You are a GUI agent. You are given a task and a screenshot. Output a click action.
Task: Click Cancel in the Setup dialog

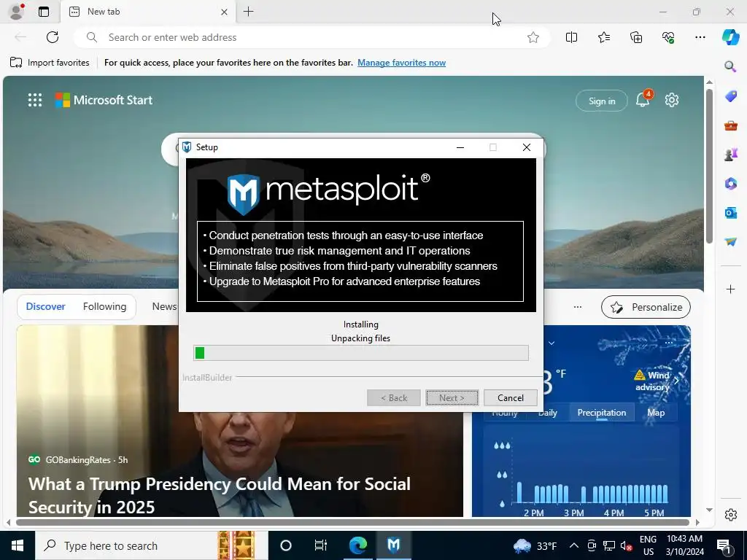[x=510, y=397]
